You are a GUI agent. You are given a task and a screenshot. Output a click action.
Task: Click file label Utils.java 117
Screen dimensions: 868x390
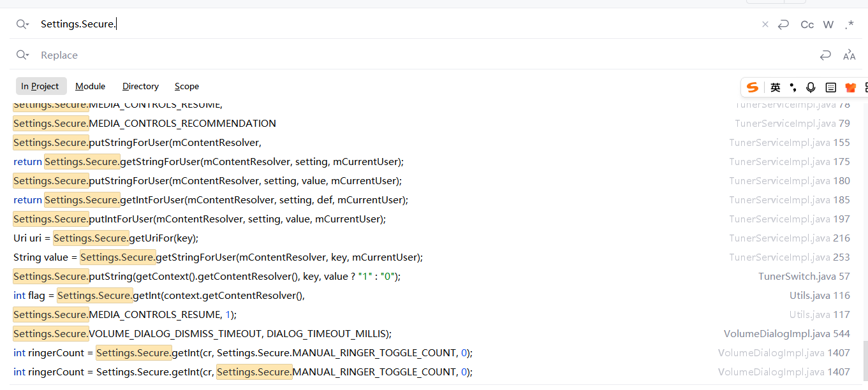(x=820, y=314)
